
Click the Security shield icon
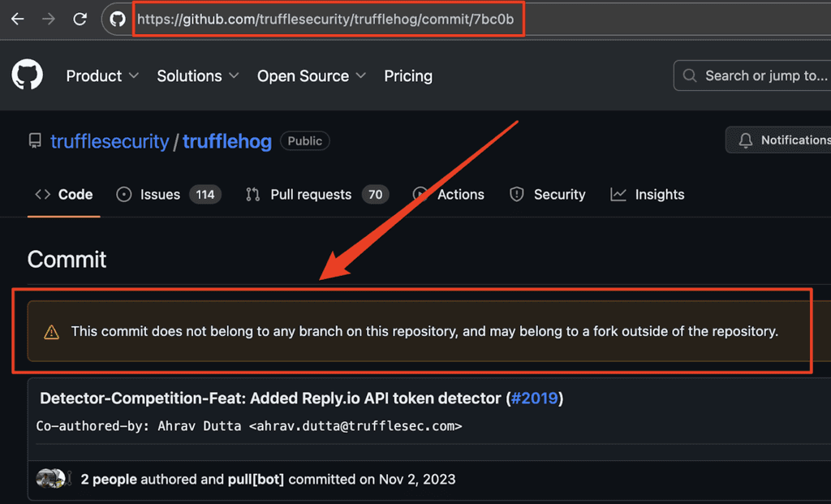pos(517,194)
